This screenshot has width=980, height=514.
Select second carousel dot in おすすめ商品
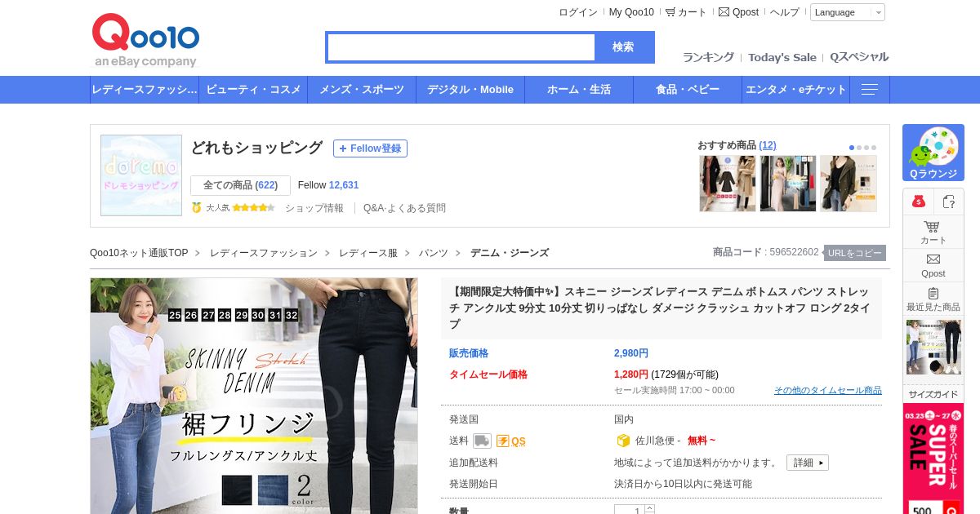[x=859, y=148]
